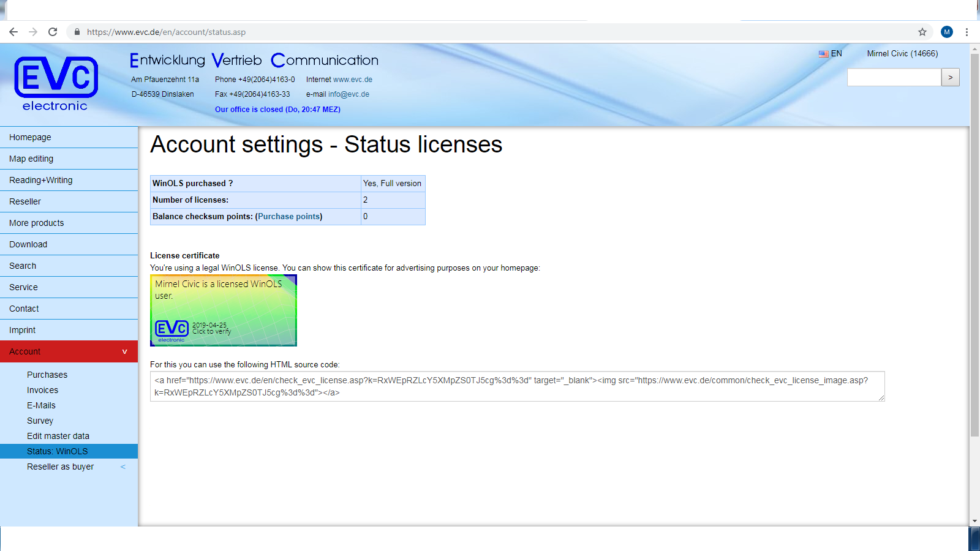This screenshot has height=551, width=980.
Task: Open the Map editing menu item
Action: click(69, 159)
